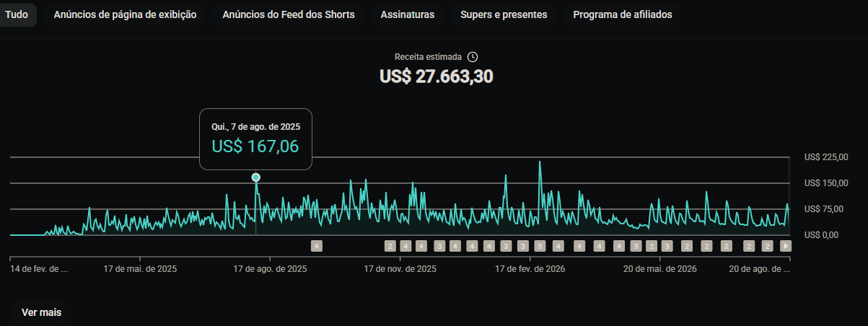Click the US$ 225,00 axis label
This screenshot has height=326, width=868.
pyautogui.click(x=826, y=157)
